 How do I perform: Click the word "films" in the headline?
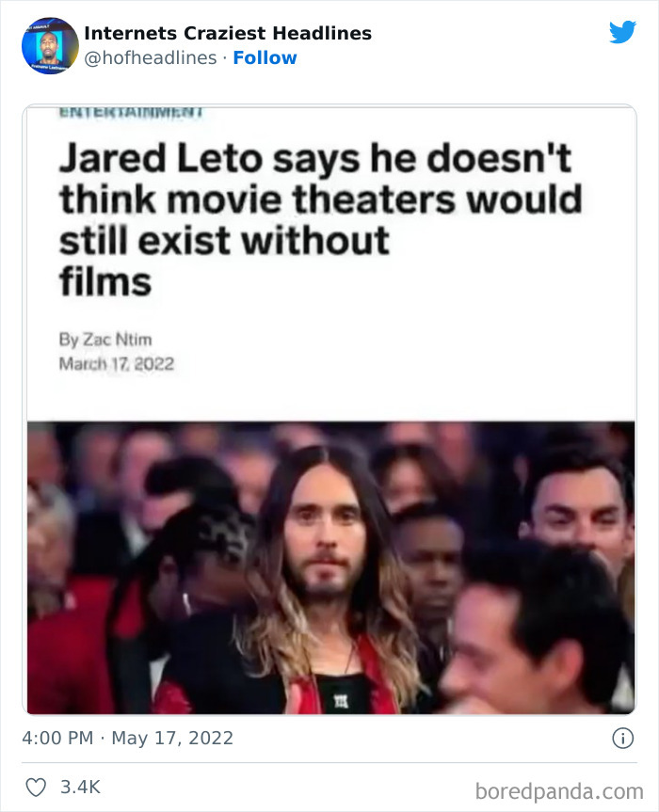105,281
